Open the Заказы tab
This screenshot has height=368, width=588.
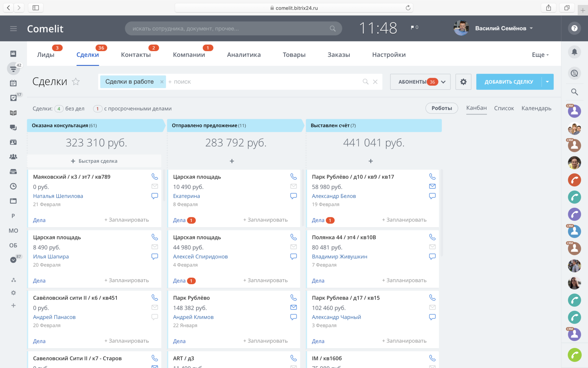[339, 55]
